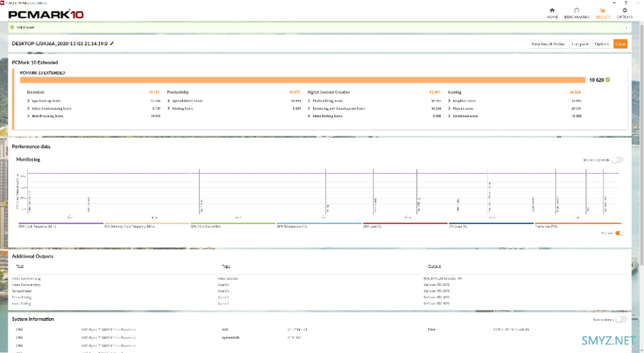The height and width of the screenshot is (353, 644).
Task: Select CPU Load dark blue legend
Action: pyautogui.click(x=491, y=225)
